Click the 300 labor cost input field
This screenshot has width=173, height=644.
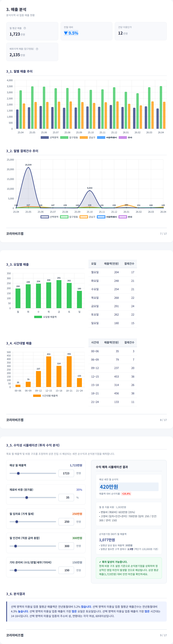pos(66,546)
